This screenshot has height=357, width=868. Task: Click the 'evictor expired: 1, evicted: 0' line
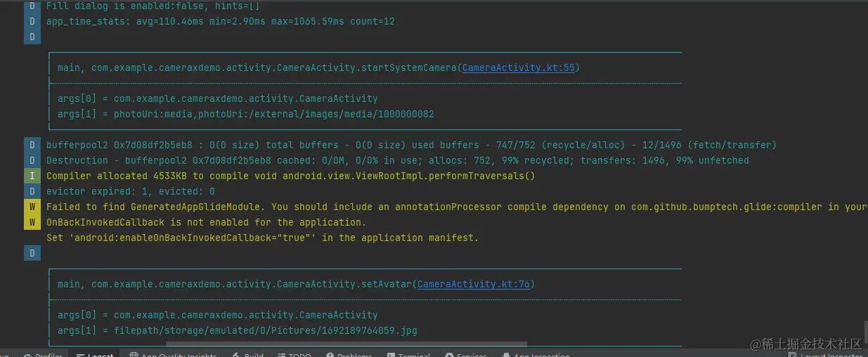(x=131, y=191)
